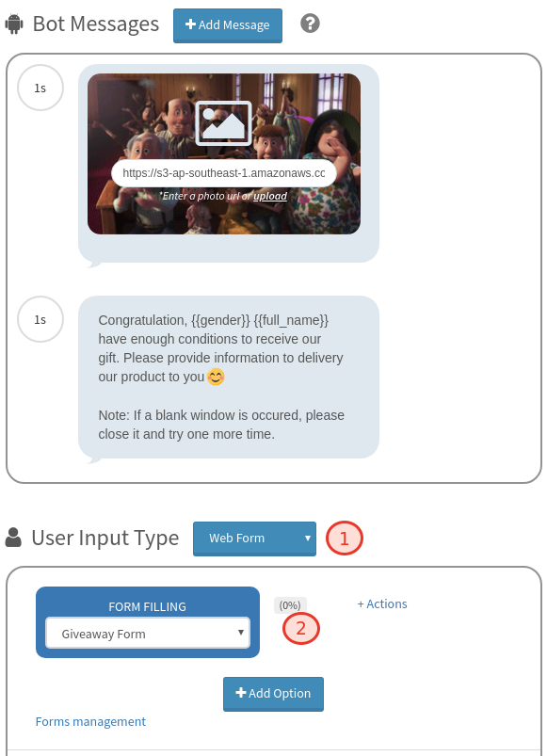
Task: Click the Add Option button
Action: pyautogui.click(x=273, y=694)
